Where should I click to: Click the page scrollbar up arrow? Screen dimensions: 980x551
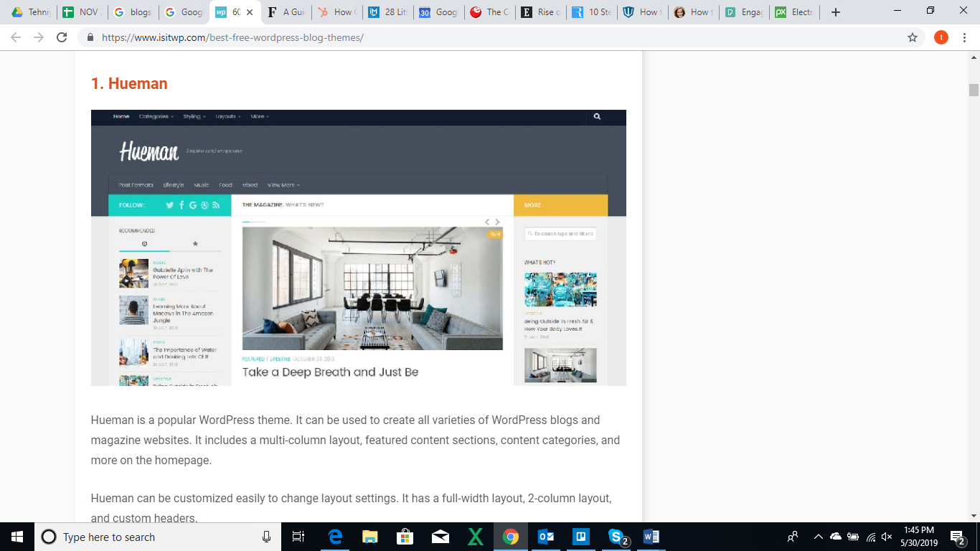pyautogui.click(x=974, y=57)
